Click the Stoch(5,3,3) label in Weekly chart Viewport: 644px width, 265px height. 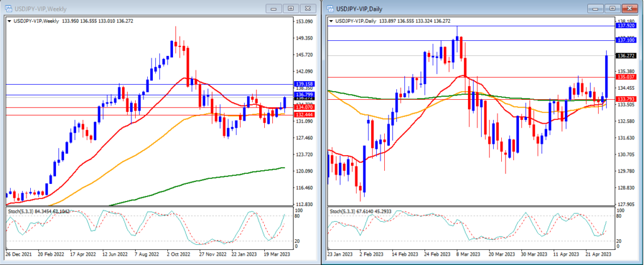click(19, 211)
